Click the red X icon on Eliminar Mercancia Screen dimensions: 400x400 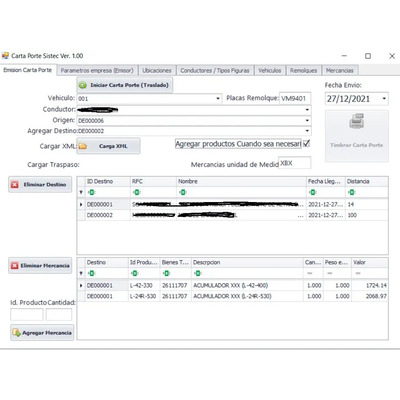click(15, 266)
